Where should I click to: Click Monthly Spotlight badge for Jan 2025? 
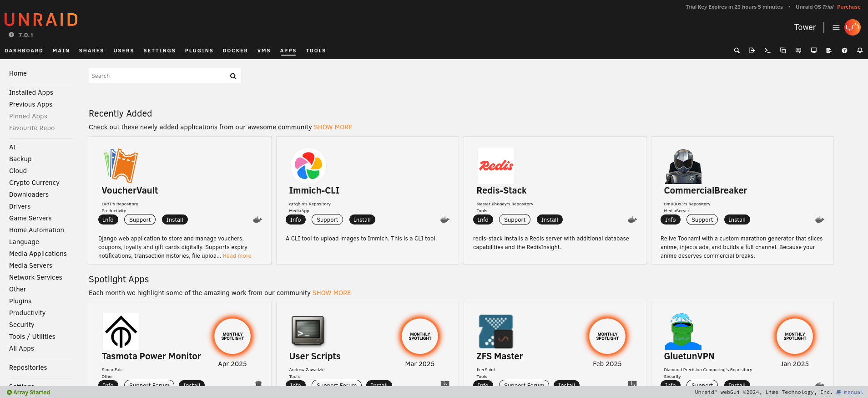(x=795, y=337)
